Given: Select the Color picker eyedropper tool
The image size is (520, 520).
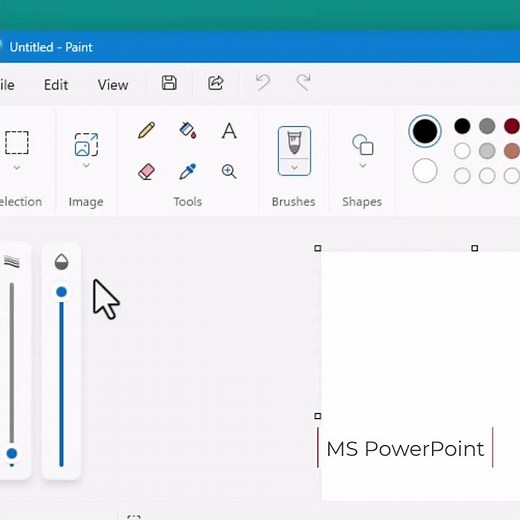Looking at the screenshot, I should click(188, 171).
